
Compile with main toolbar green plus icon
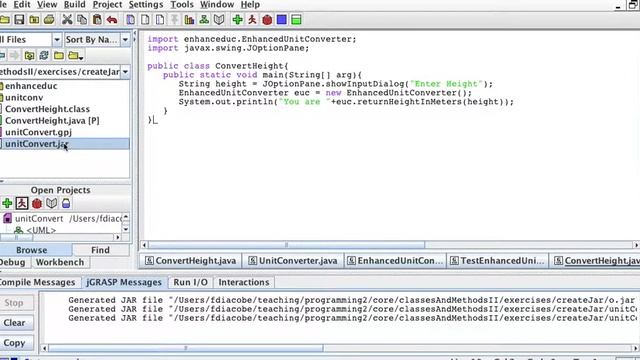238,20
